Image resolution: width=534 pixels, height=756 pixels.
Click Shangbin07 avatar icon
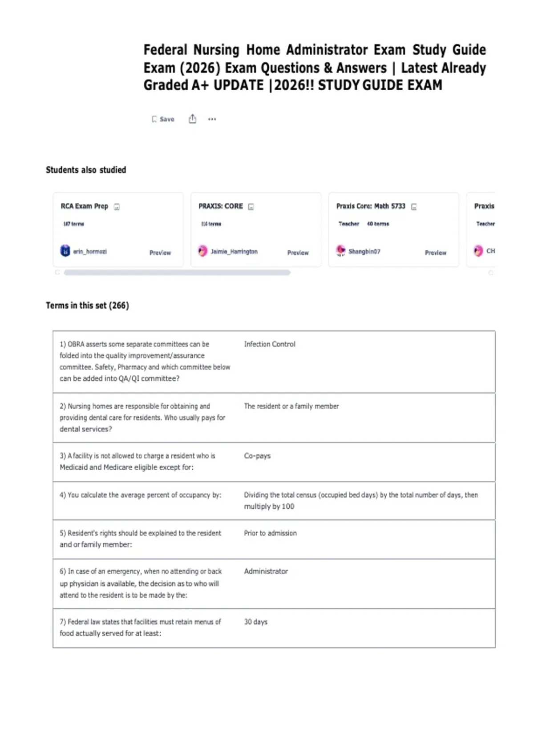[341, 251]
